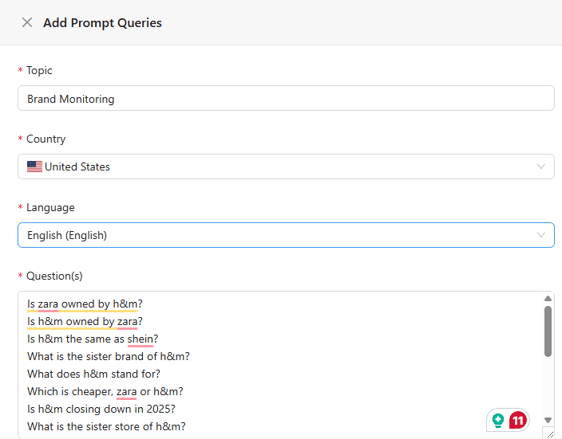Viewport: 562px width, 439px height.
Task: Open the Language dropdown
Action: [x=286, y=235]
